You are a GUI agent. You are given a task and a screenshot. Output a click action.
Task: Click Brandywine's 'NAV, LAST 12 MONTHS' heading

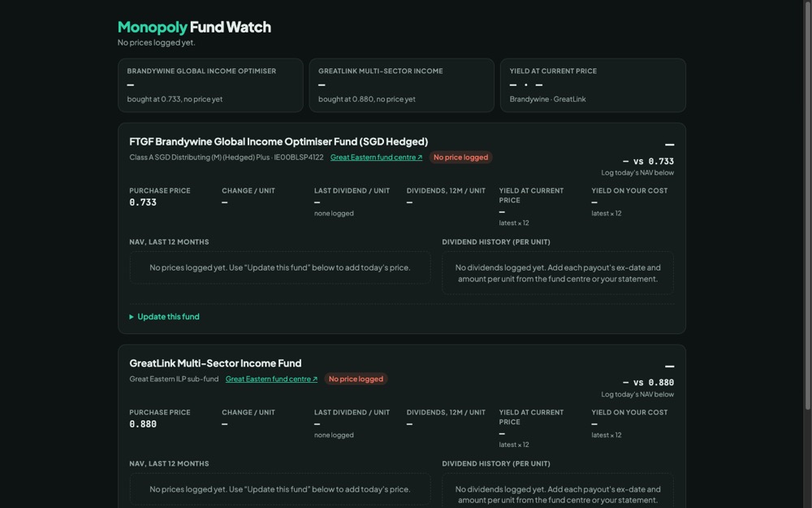(170, 242)
